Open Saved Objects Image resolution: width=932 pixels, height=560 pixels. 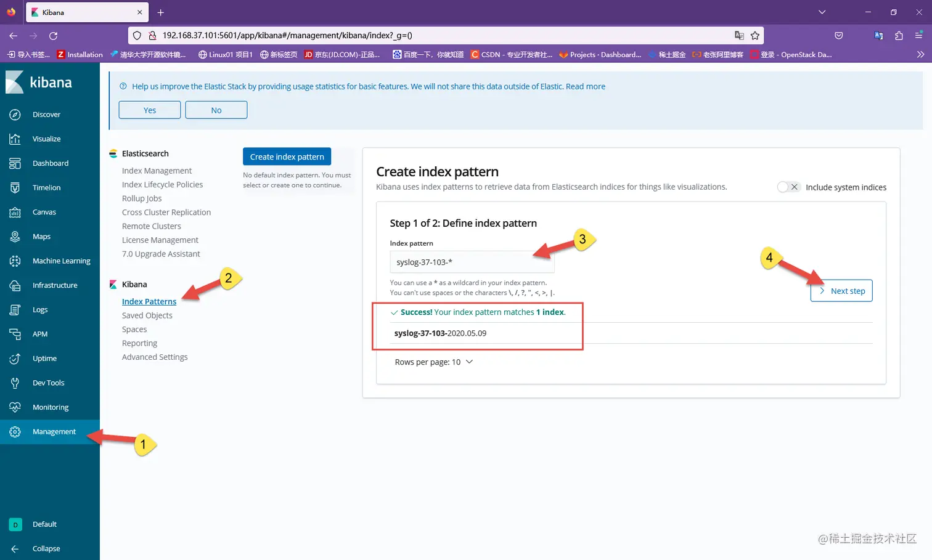(x=147, y=315)
